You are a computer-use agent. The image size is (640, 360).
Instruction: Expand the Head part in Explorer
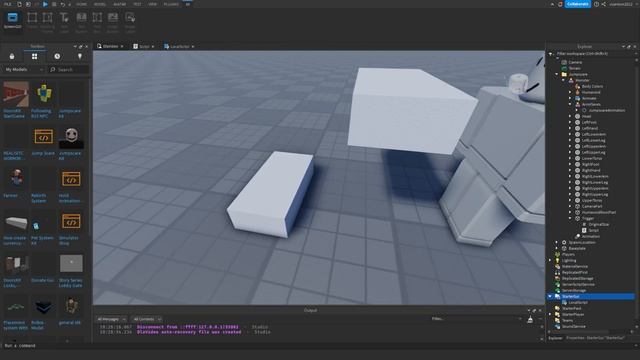pos(570,116)
